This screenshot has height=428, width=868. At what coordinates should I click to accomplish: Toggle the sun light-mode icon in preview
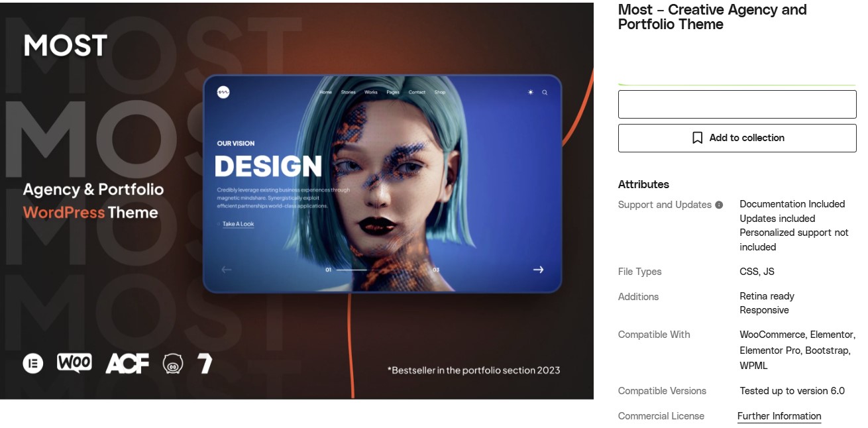pos(530,93)
